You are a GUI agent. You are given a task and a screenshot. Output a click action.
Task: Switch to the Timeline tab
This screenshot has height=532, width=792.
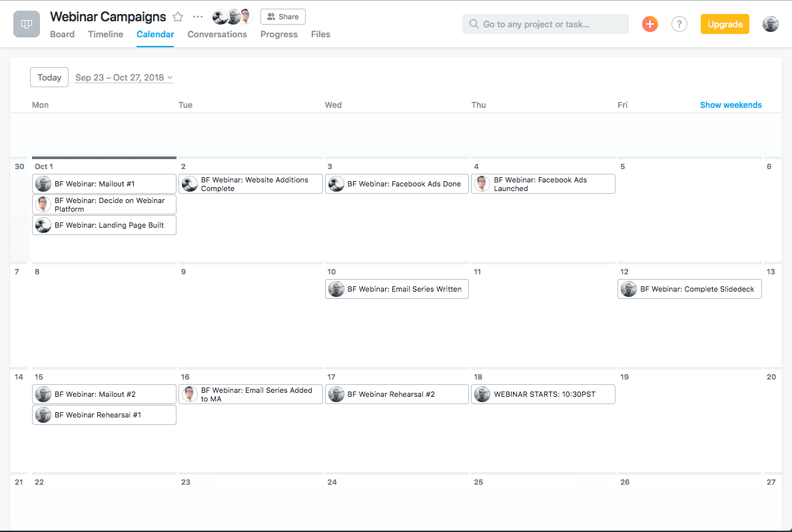[105, 34]
